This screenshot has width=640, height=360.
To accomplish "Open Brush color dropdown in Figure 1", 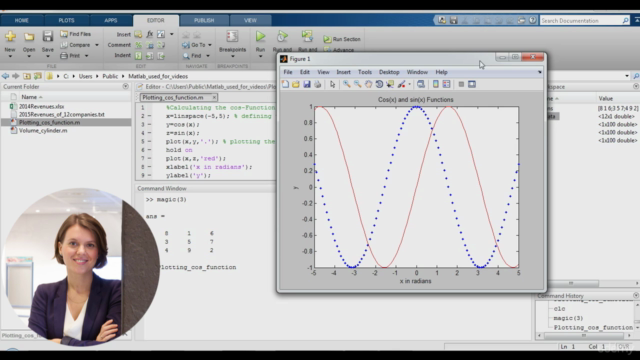I will click(409, 84).
